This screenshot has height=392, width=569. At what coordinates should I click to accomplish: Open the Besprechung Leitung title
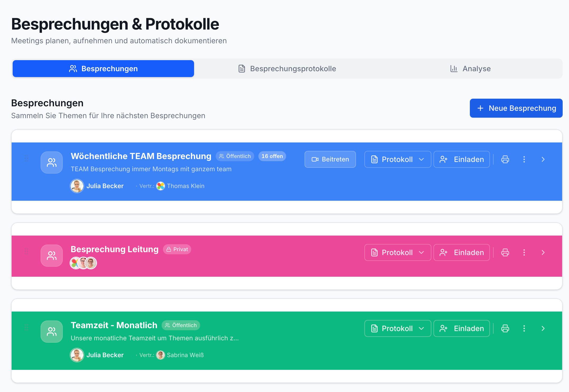click(114, 249)
